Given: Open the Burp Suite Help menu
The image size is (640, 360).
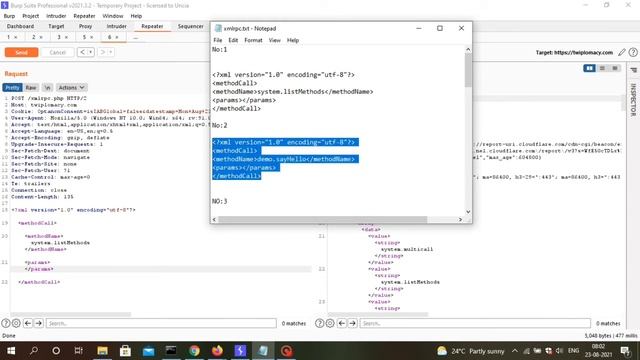Looking at the screenshot, I should [x=136, y=16].
